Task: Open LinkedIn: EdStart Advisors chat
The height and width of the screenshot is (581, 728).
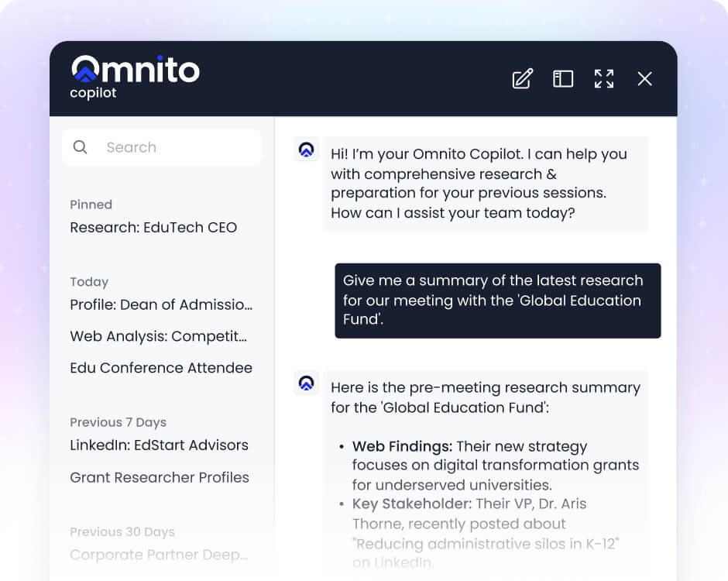Action: pos(160,445)
